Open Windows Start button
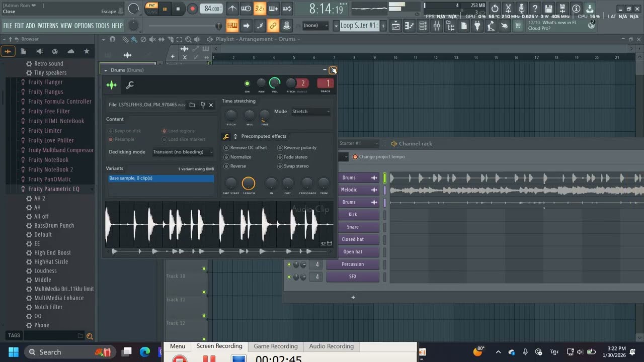This screenshot has height=362, width=644. 13,352
